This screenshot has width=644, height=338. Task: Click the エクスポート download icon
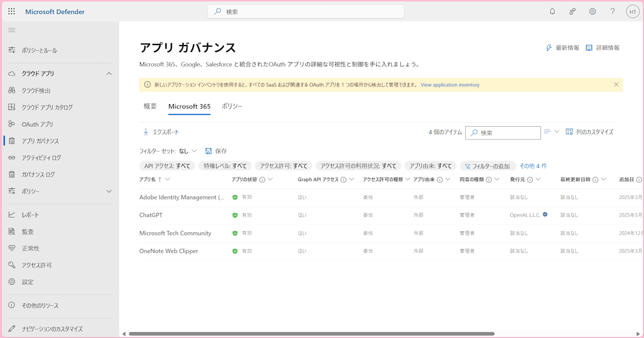pyautogui.click(x=146, y=132)
